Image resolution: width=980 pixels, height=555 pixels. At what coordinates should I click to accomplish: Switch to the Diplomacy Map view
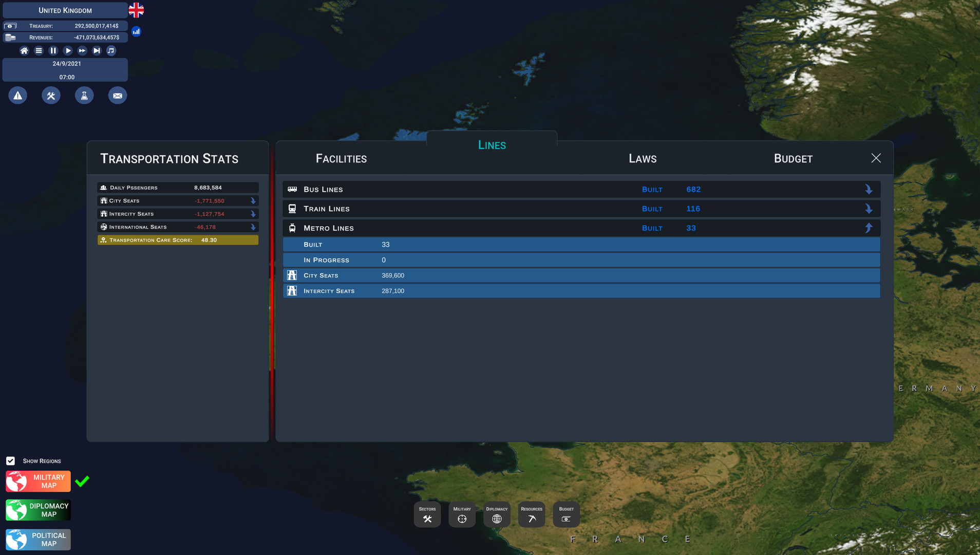pyautogui.click(x=39, y=510)
